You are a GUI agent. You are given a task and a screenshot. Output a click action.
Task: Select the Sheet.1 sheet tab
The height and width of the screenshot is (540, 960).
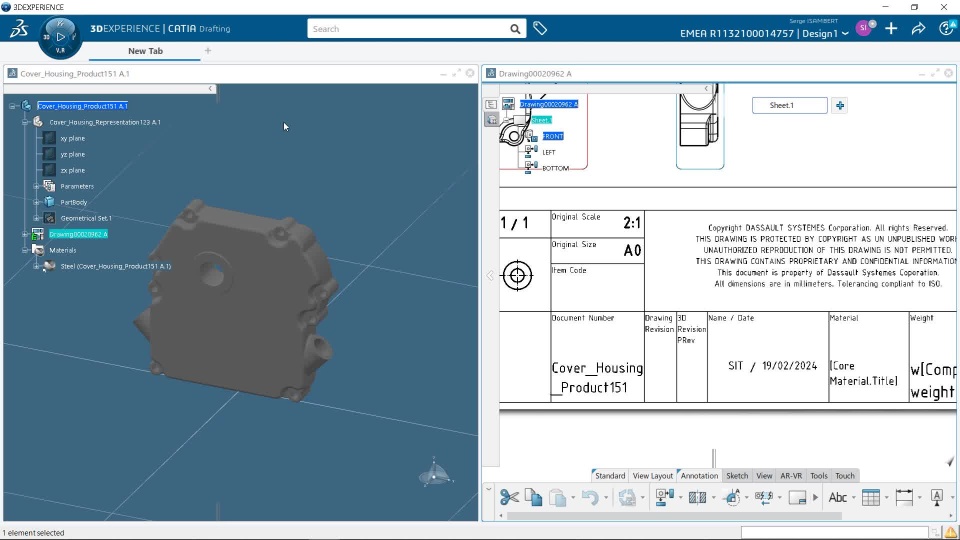point(790,105)
